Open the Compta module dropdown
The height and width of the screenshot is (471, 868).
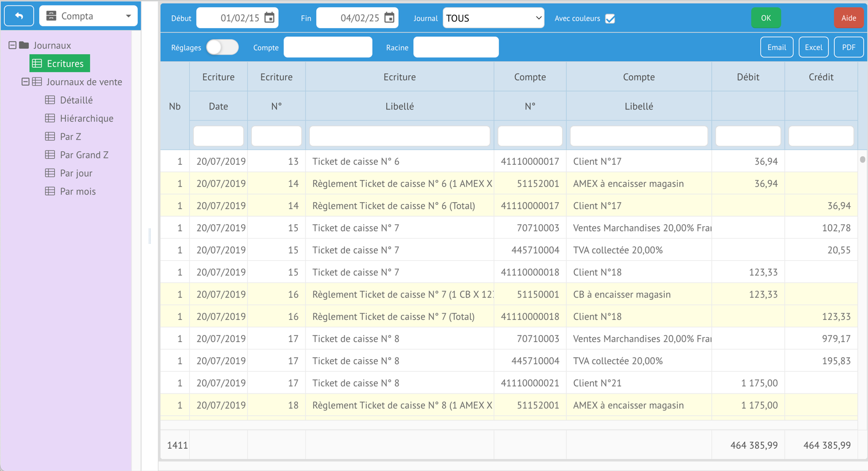(88, 16)
